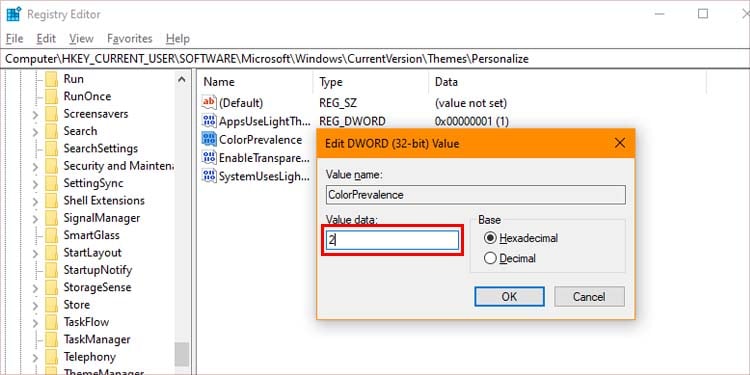
Task: Click the ColorPrevalence DWORD icon
Action: 209,139
